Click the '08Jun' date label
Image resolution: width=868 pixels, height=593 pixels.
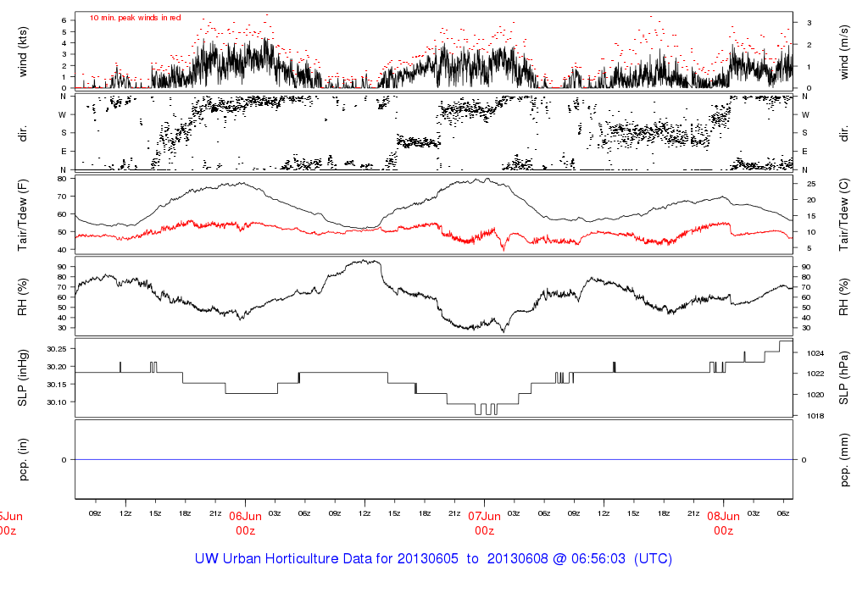pos(724,516)
